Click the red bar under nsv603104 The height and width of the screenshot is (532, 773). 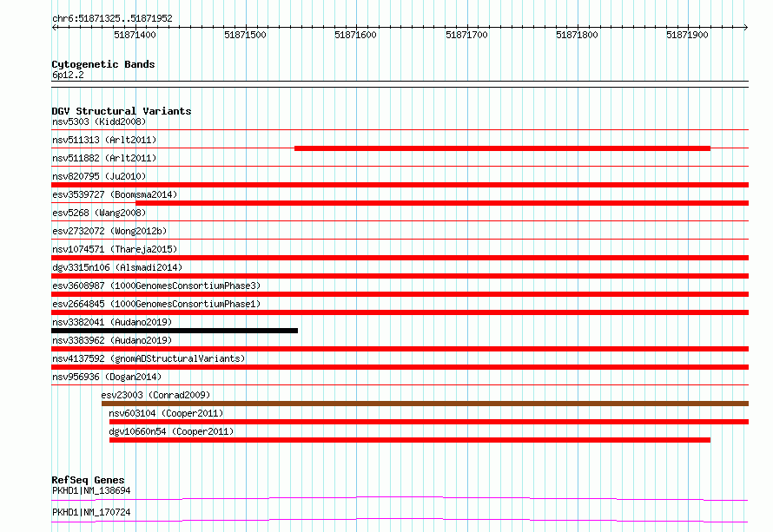[429, 422]
